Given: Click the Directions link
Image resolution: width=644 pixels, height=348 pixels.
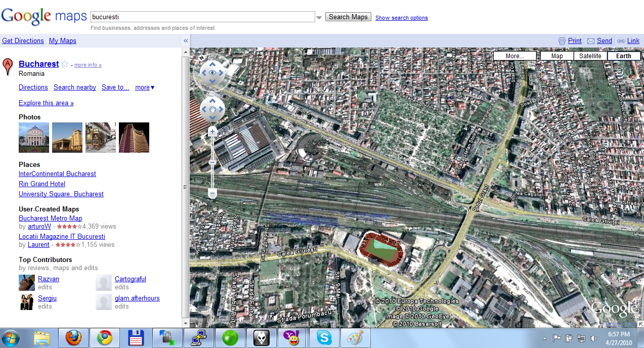Looking at the screenshot, I should pyautogui.click(x=33, y=88).
